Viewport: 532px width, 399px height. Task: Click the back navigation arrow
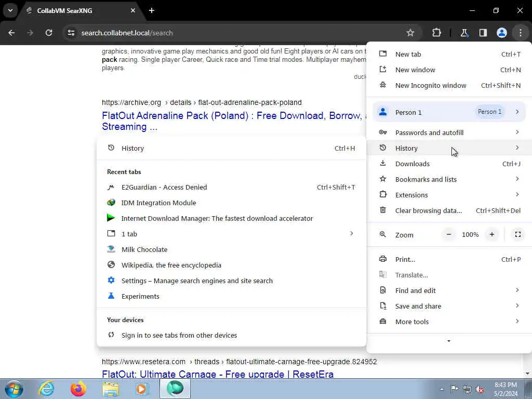click(x=11, y=33)
